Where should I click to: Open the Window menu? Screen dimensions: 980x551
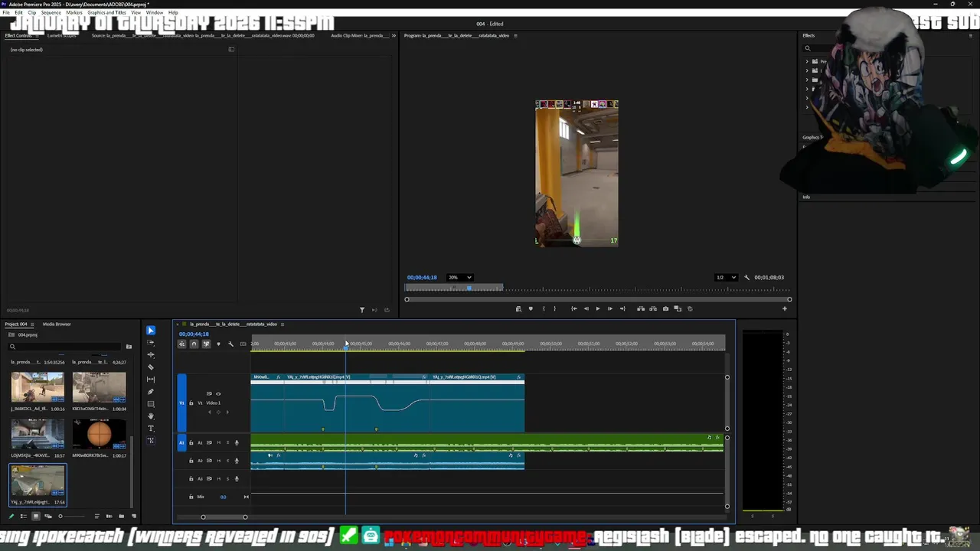click(x=154, y=12)
